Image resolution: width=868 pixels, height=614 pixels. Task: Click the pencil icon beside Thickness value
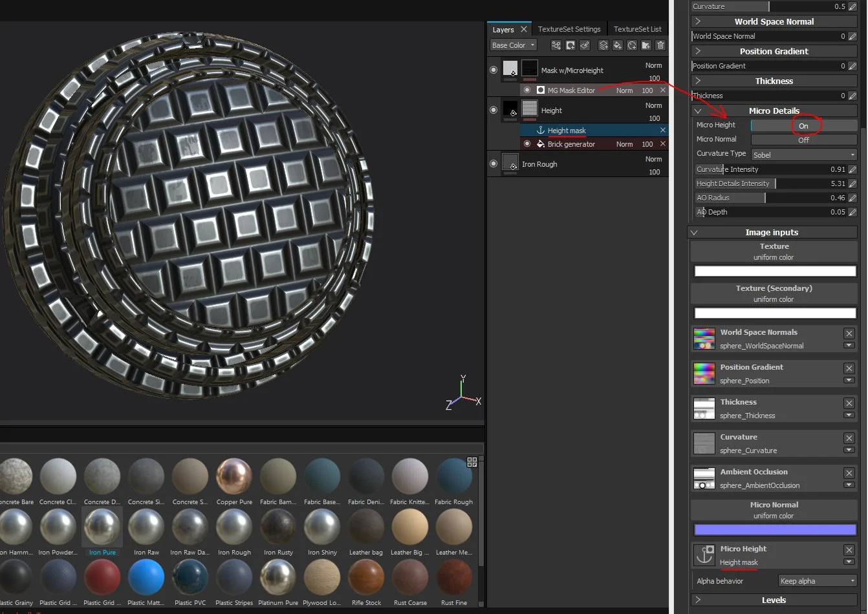(852, 96)
